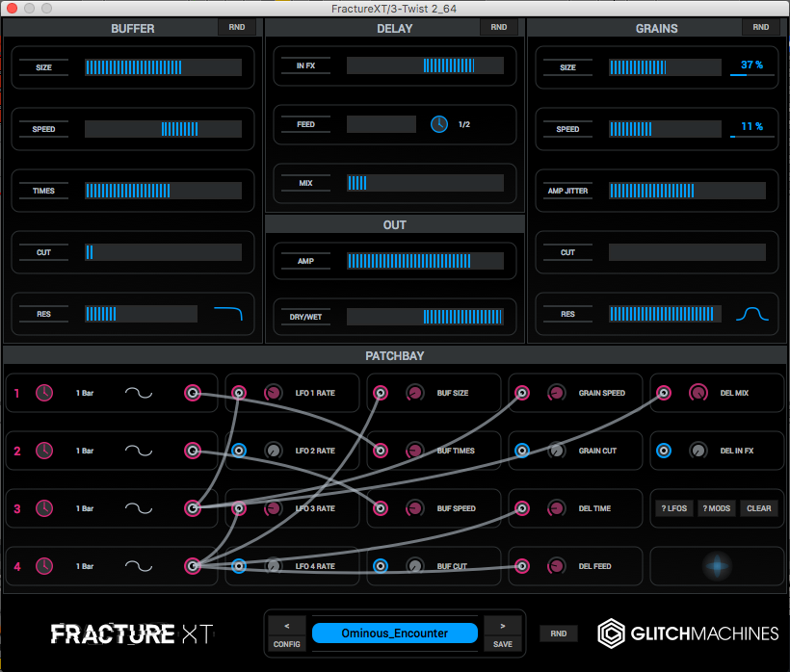The height and width of the screenshot is (672, 790).
Task: Change LFO 3 sine waveform shape
Action: (139, 508)
